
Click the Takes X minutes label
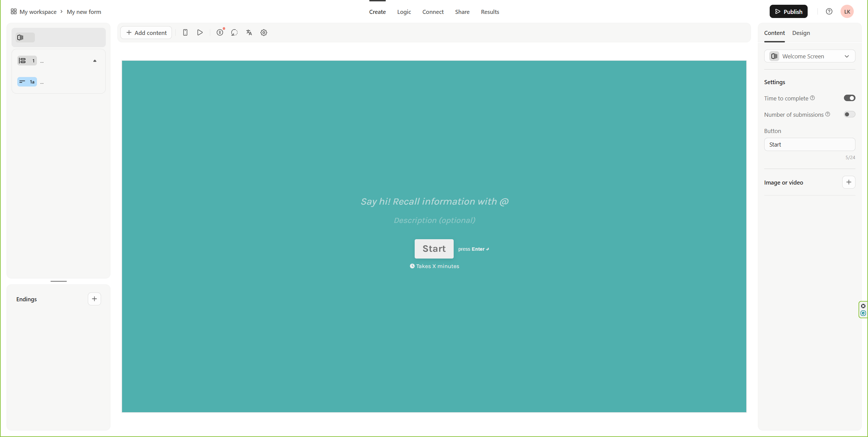(434, 266)
